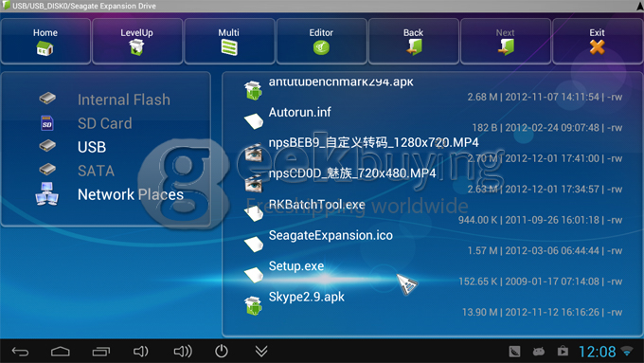Click the USB path title text
644x363 pixels.
pos(83,6)
